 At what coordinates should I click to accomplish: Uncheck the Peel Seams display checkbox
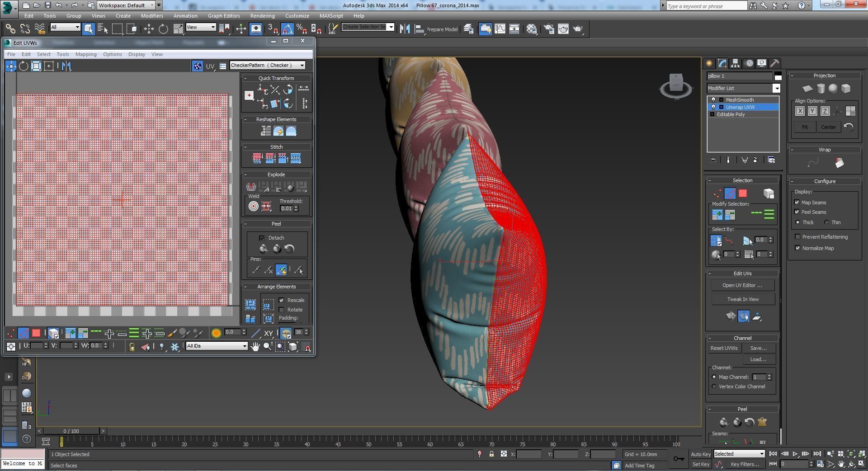coord(797,212)
